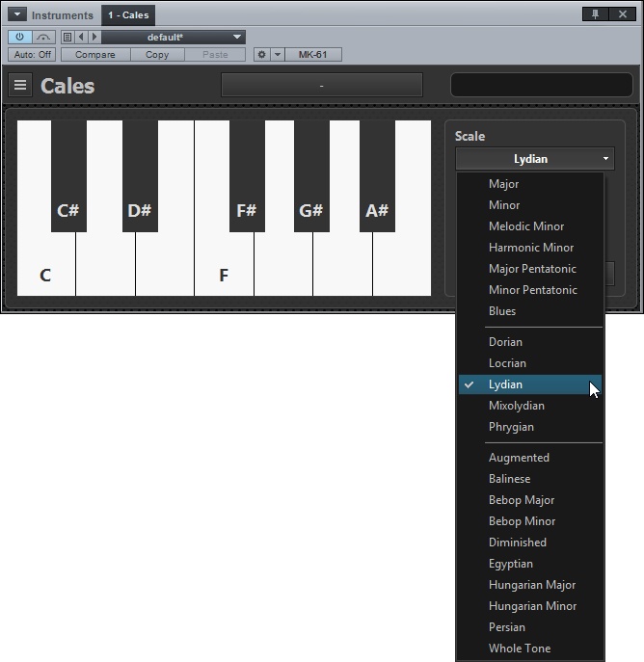
Task: Select Hungarian Major scale
Action: [x=530, y=585]
